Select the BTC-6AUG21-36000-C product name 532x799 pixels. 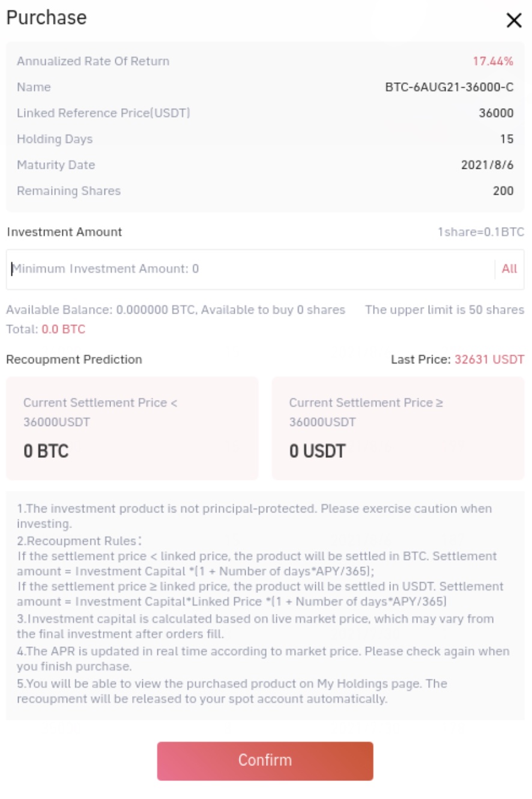click(449, 87)
